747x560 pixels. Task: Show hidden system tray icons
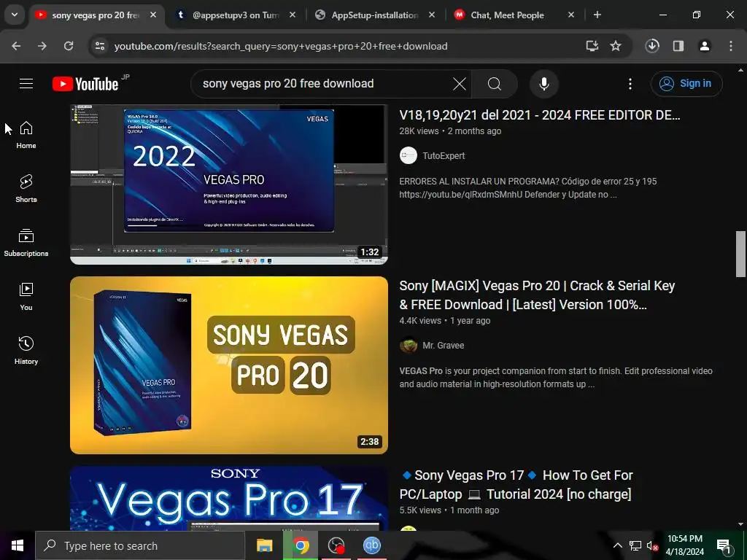point(617,545)
